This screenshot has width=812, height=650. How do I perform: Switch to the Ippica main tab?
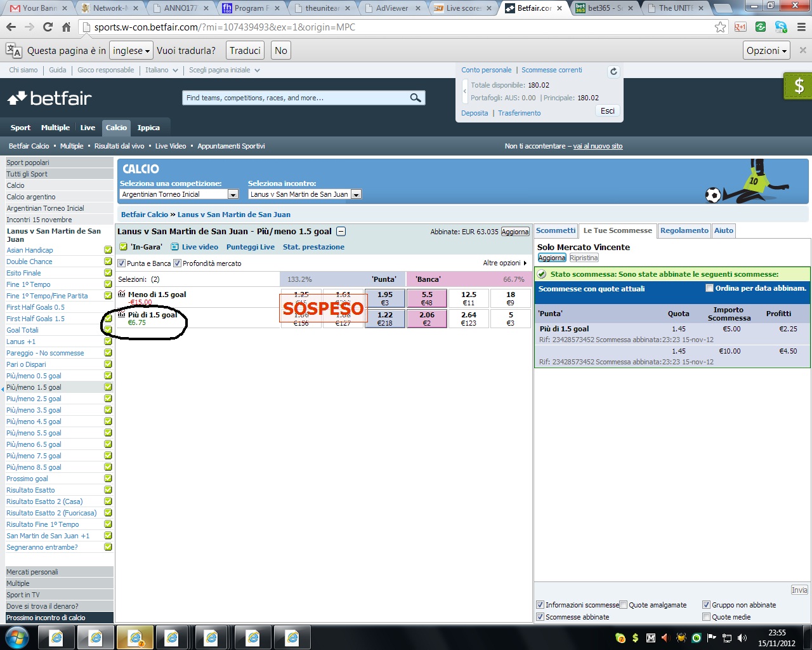tap(148, 128)
